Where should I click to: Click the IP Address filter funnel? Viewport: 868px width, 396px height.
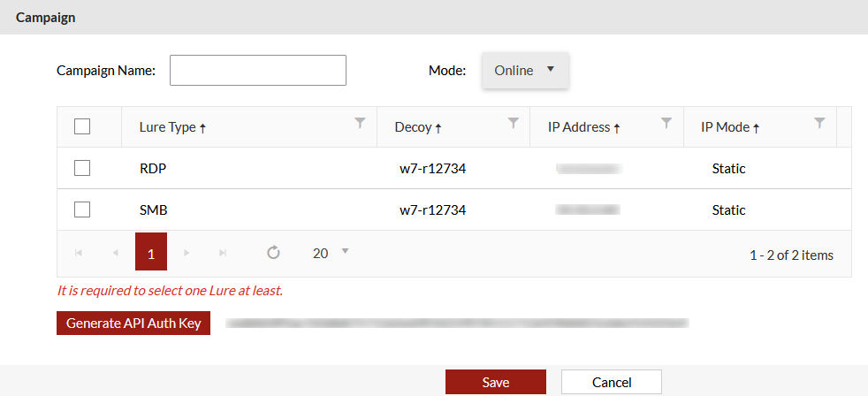point(666,124)
